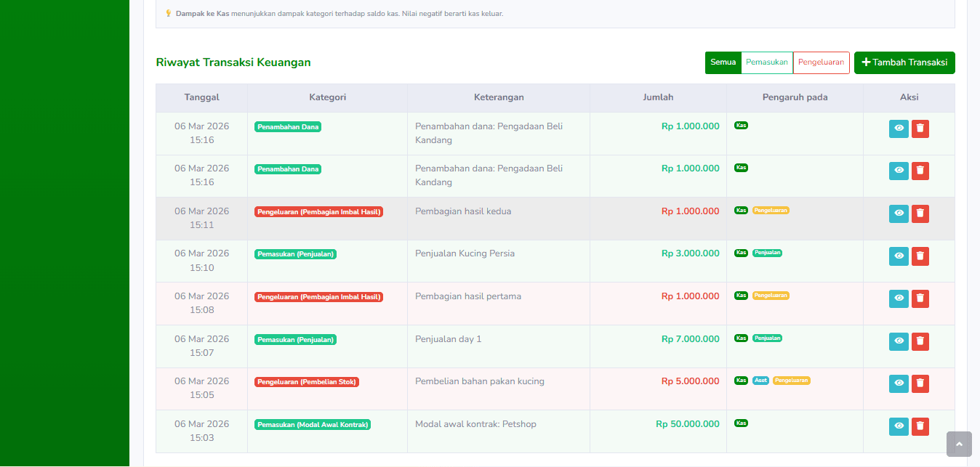Click the Tanggal column header
980x467 pixels.
click(201, 97)
